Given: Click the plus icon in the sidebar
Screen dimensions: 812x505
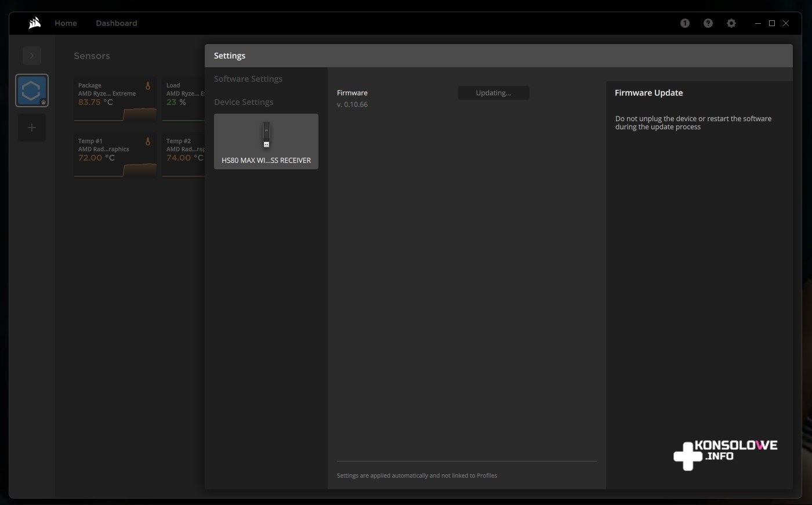Looking at the screenshot, I should [32, 128].
